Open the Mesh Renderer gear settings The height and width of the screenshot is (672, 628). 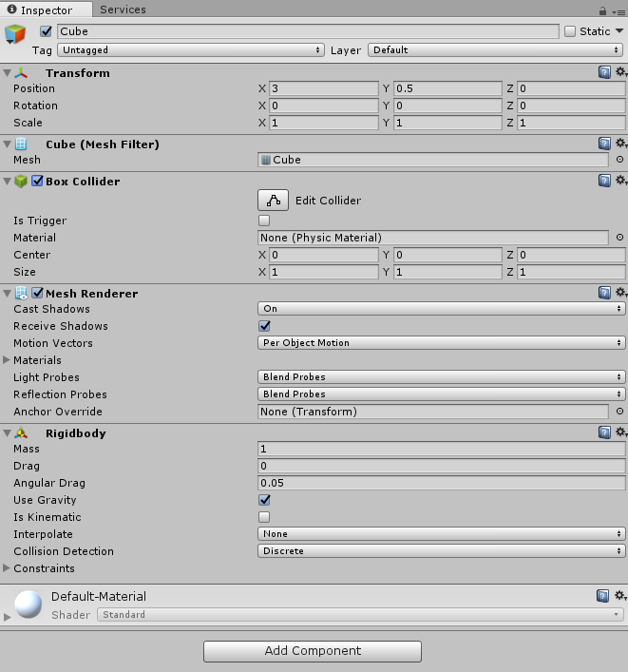point(620,293)
